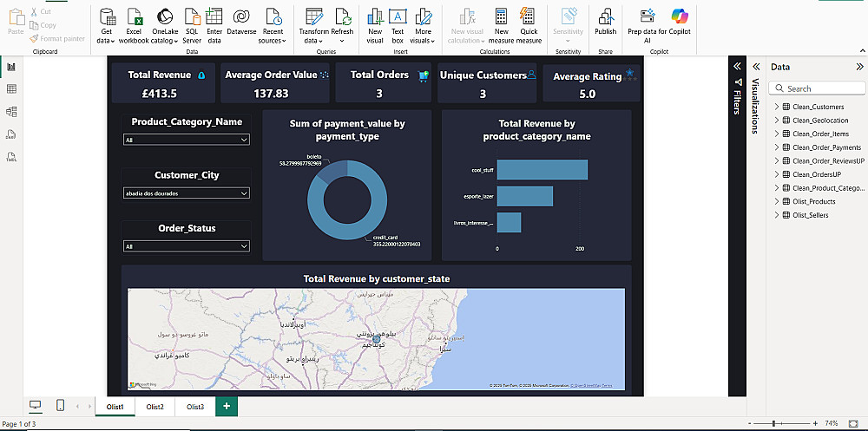The image size is (868, 431).
Task: Open the Olist3 page tab
Action: [195, 407]
